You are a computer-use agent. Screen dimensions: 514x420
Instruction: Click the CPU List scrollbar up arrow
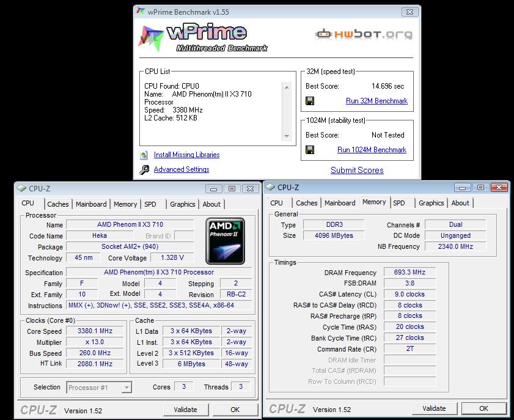pos(287,87)
